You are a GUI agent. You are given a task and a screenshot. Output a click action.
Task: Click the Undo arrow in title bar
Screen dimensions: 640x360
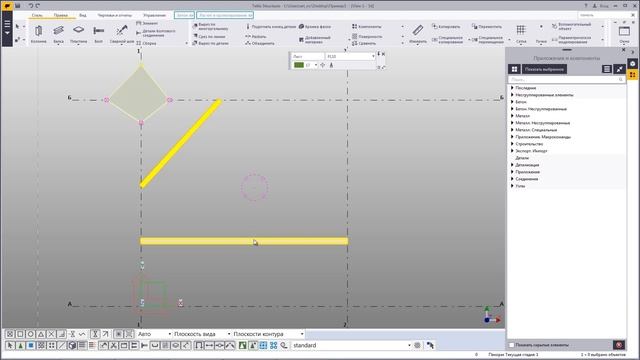click(x=31, y=6)
